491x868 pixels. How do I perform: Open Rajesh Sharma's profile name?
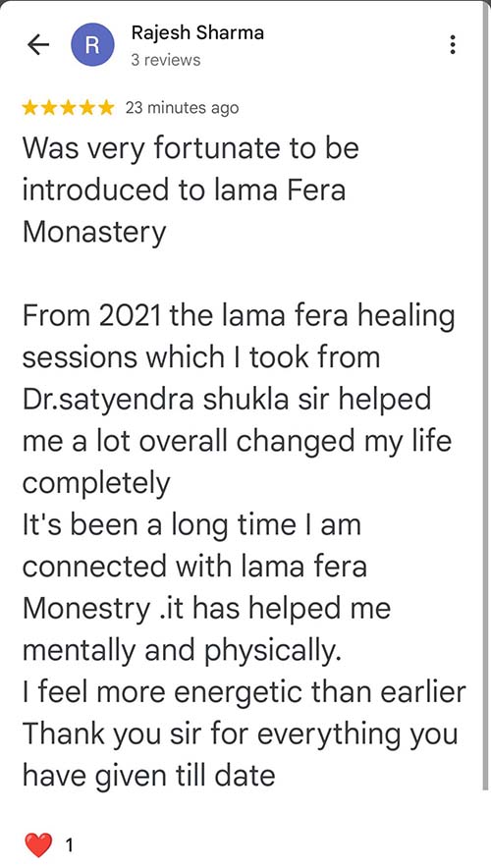tap(197, 33)
